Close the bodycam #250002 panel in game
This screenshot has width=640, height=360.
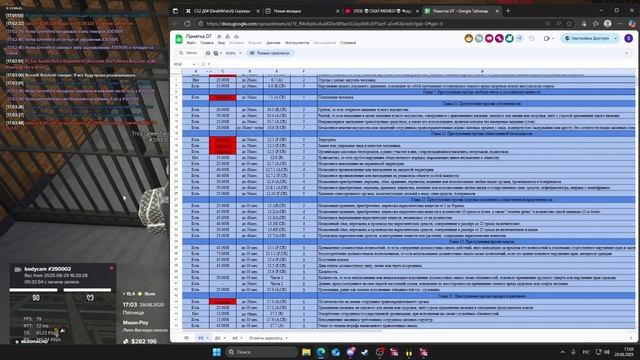pos(111,269)
